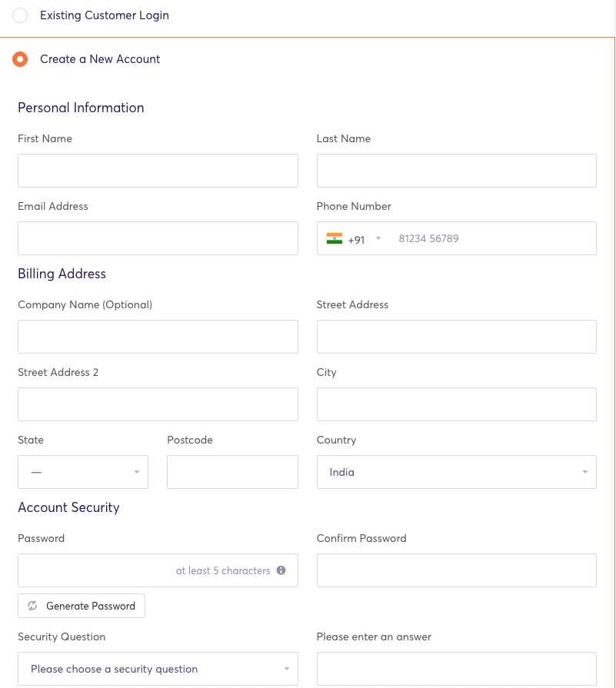This screenshot has width=616, height=688.
Task: Click the Generate Password button
Action: (81, 606)
